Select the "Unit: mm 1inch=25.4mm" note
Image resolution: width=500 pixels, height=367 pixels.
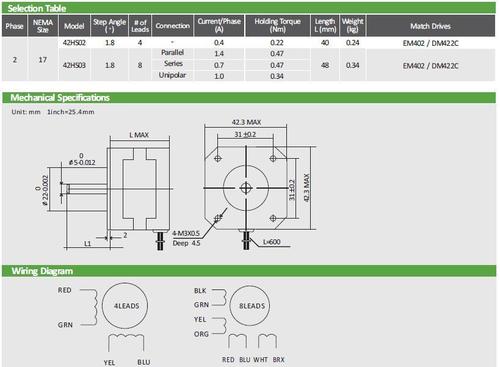click(x=53, y=112)
